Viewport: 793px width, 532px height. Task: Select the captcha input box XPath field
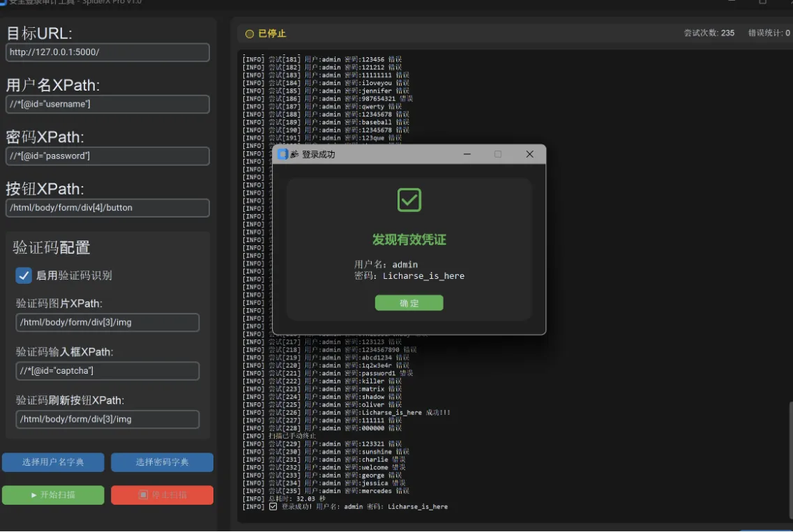click(107, 371)
